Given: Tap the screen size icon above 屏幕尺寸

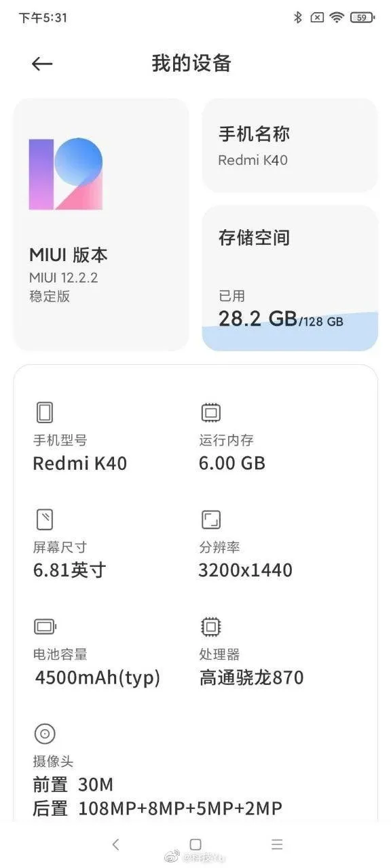Looking at the screenshot, I should coord(44,519).
